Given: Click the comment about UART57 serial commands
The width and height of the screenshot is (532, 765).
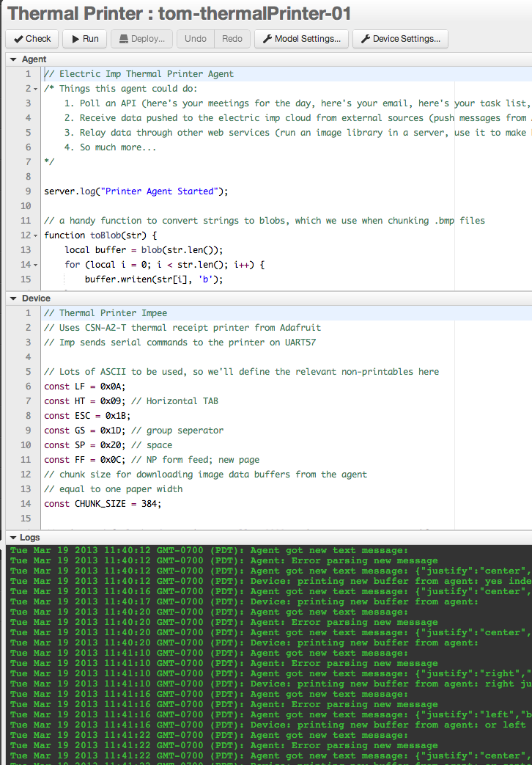Looking at the screenshot, I should tap(180, 343).
